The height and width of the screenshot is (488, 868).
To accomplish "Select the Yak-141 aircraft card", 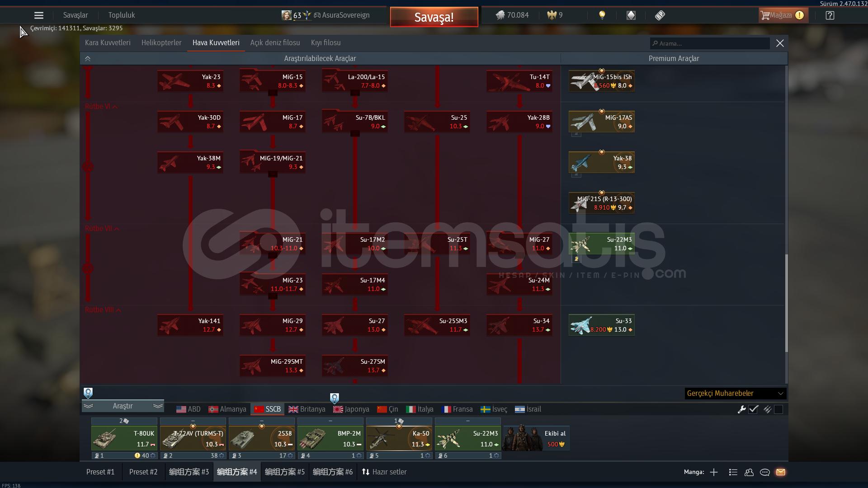I will (x=190, y=325).
